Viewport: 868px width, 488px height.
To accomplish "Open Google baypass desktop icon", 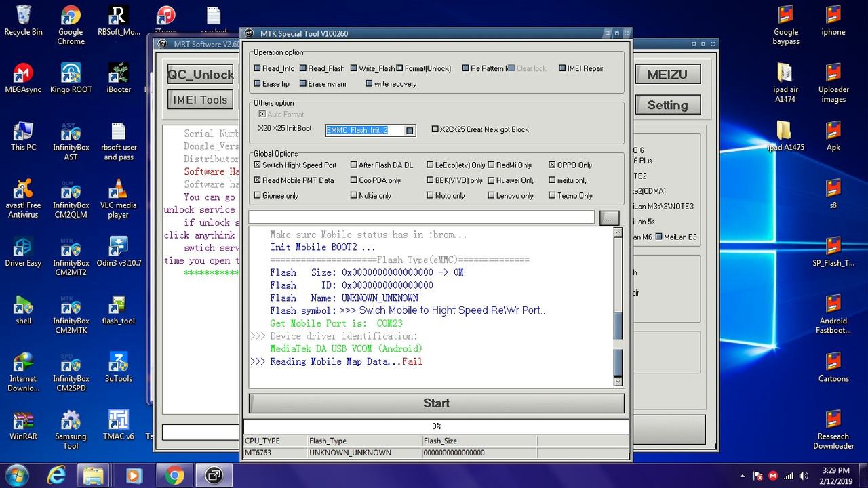I will (785, 25).
